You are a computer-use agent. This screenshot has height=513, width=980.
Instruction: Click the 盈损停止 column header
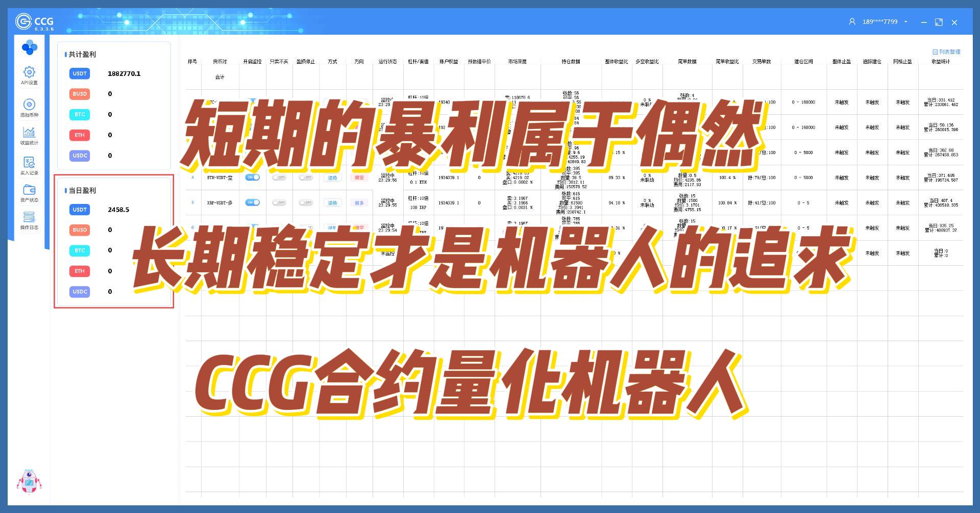pyautogui.click(x=306, y=61)
